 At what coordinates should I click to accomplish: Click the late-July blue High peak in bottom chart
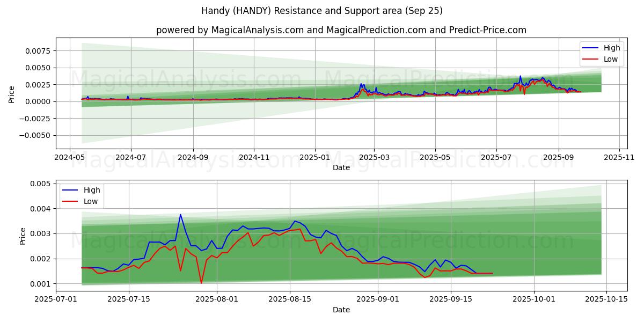[180, 215]
